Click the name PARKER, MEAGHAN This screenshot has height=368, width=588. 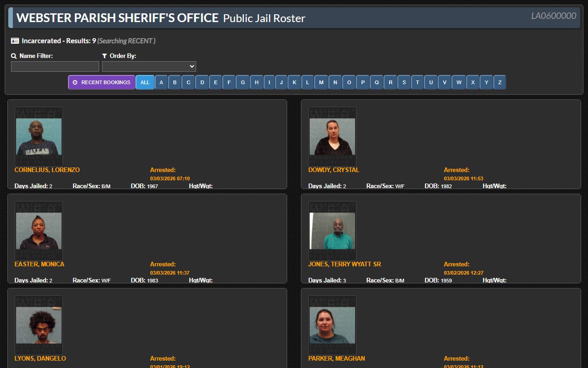337,358
